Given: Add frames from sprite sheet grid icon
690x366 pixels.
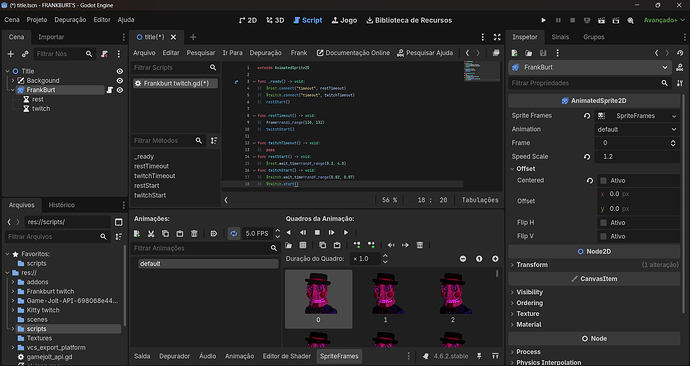Looking at the screenshot, I should click(303, 245).
